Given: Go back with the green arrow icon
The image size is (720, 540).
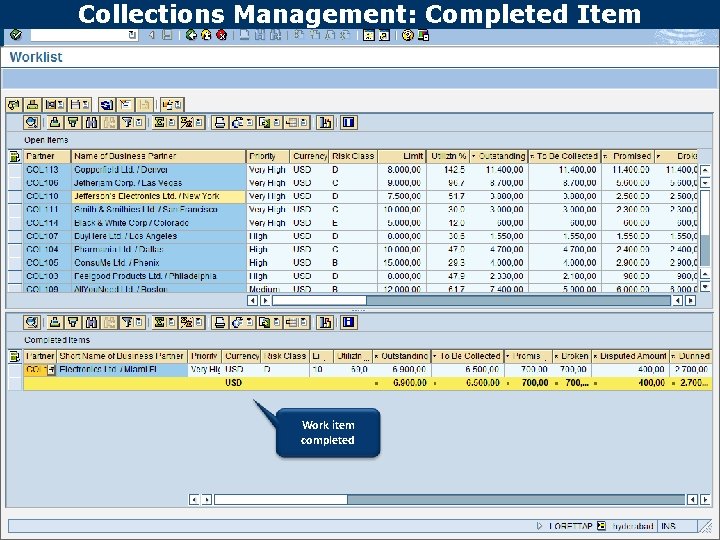Looking at the screenshot, I should pyautogui.click(x=191, y=35).
